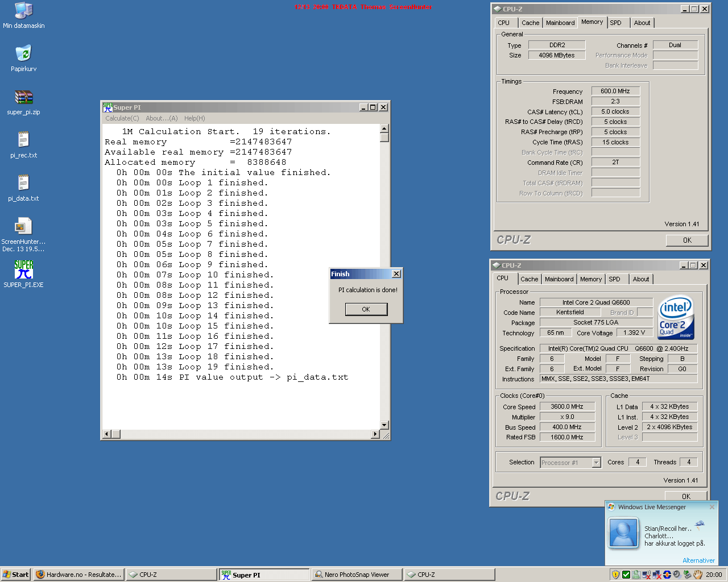Click security shield alert tray icon
728x582 pixels.
point(615,575)
